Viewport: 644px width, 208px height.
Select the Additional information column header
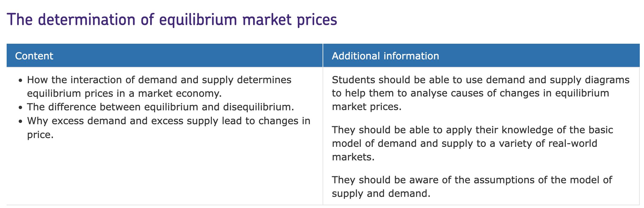click(481, 55)
